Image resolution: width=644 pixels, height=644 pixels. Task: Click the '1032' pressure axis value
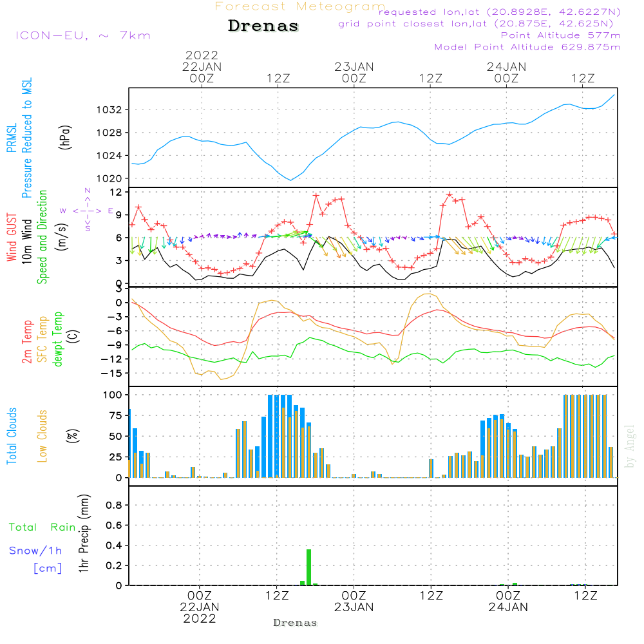(x=109, y=110)
